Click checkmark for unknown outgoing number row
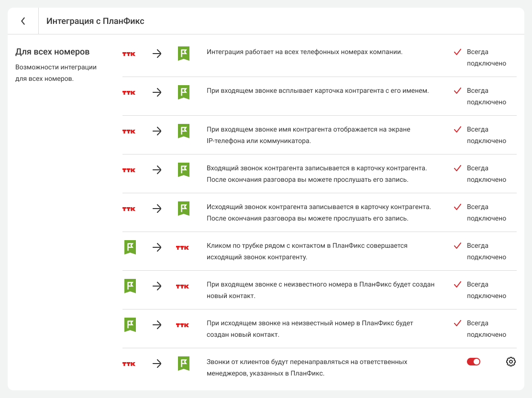532x398 pixels. click(457, 323)
